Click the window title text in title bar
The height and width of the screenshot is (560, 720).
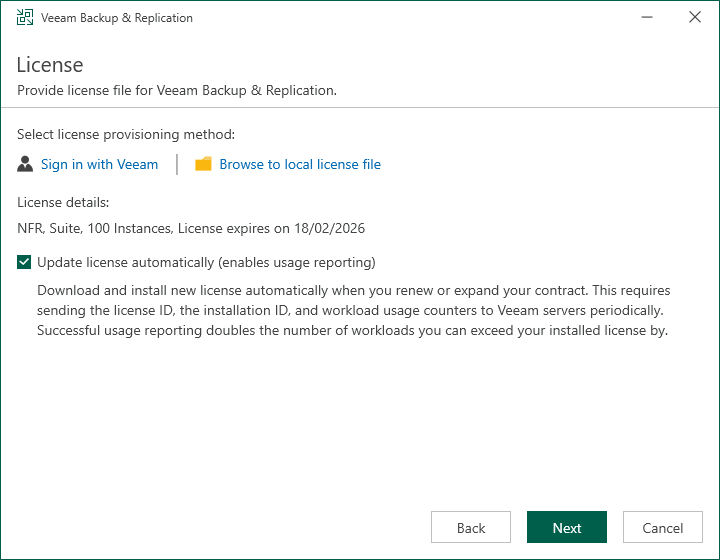click(117, 18)
